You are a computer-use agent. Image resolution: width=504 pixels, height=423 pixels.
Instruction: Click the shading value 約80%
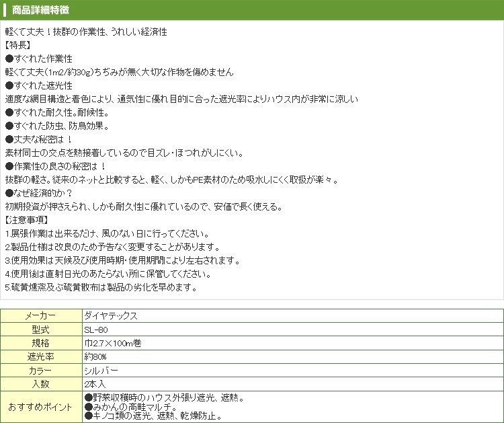click(95, 356)
